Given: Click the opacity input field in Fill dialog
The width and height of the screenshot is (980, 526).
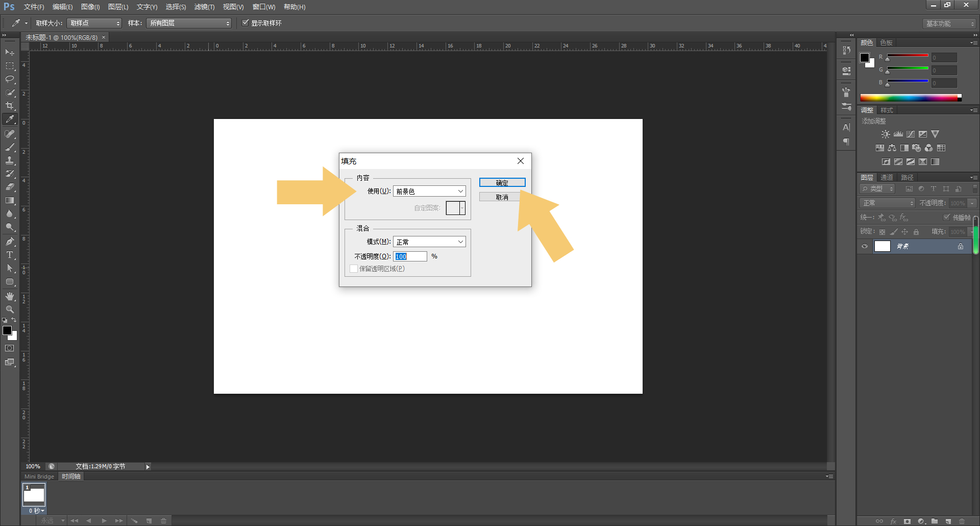Looking at the screenshot, I should click(410, 256).
